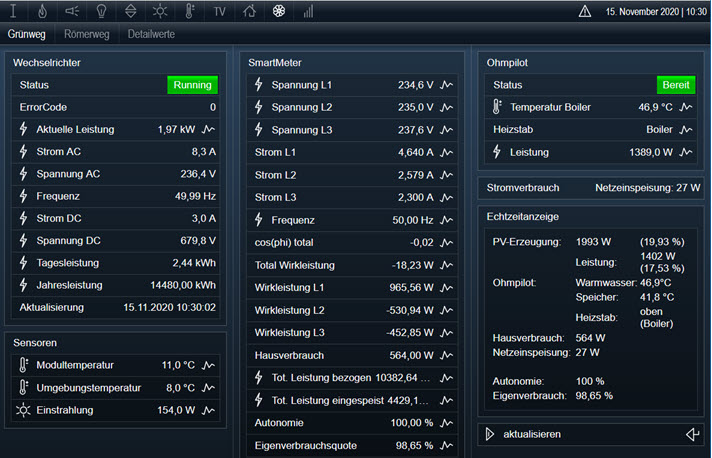Open the flame heating icon in top bar
Image resolution: width=712 pixels, height=458 pixels.
click(42, 11)
